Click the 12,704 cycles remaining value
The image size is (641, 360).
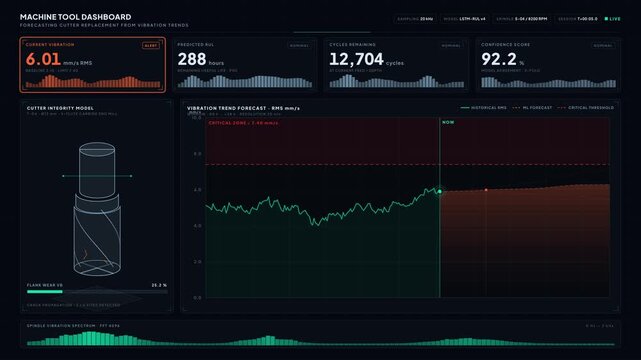pyautogui.click(x=356, y=60)
